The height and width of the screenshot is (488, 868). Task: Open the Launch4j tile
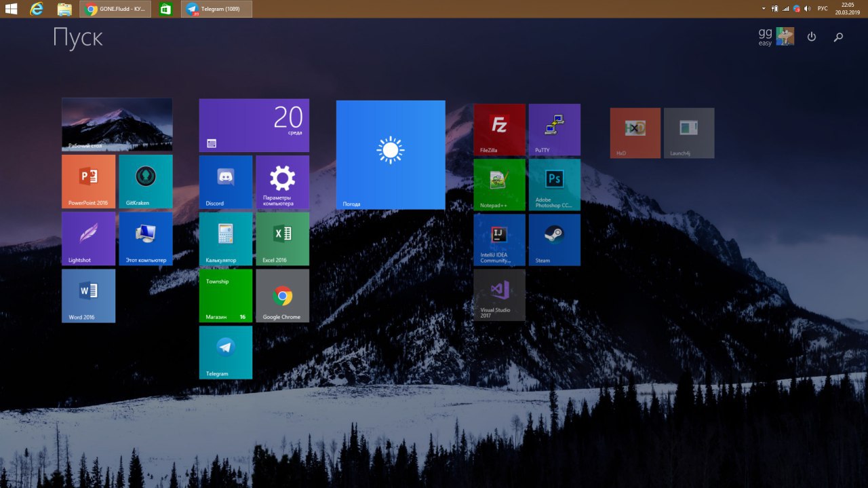point(689,133)
